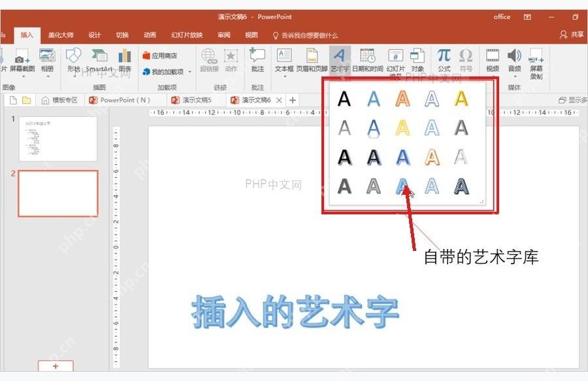Choose first-row blue outline WordArt style
588x381 pixels.
click(432, 99)
